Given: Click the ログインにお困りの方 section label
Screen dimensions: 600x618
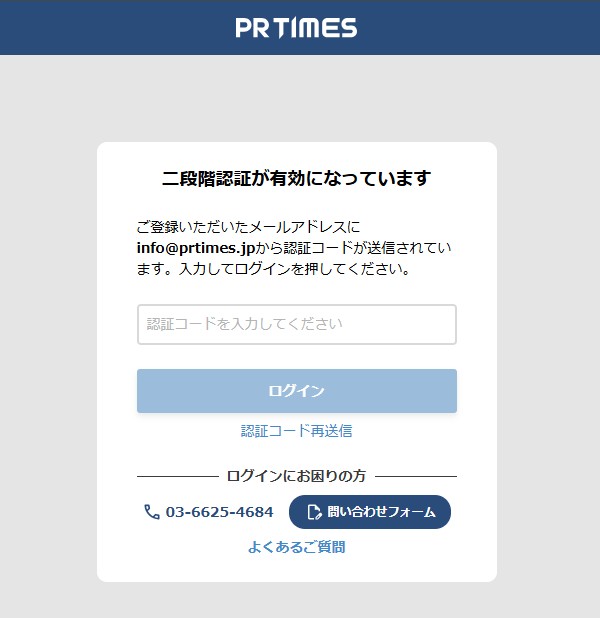Looking at the screenshot, I should click(x=296, y=476).
